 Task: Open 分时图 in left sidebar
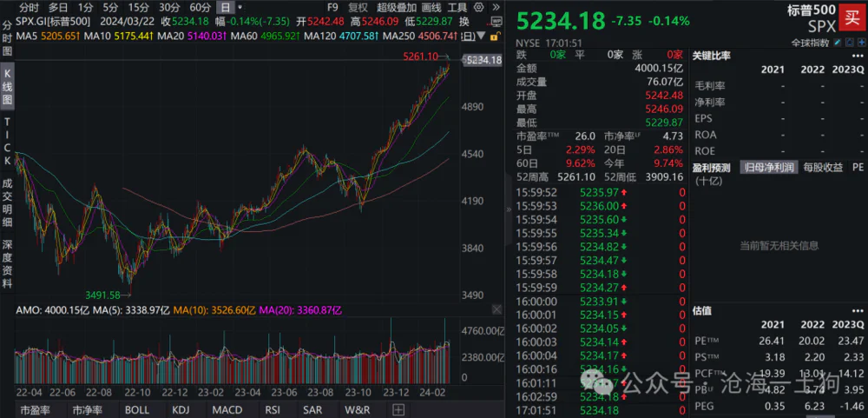pos(7,39)
